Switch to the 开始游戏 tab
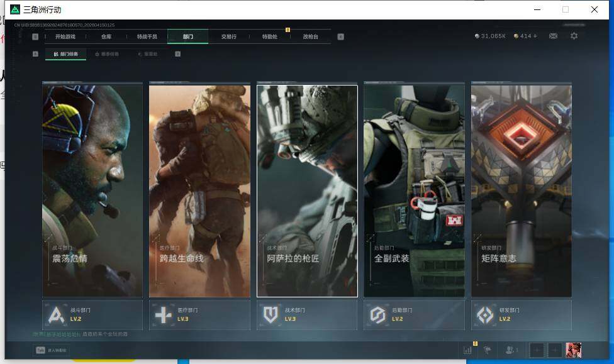The width and height of the screenshot is (614, 364). pos(65,37)
